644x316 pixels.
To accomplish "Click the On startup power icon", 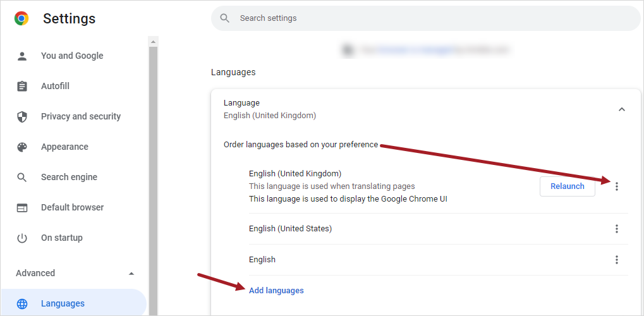I will (x=21, y=238).
